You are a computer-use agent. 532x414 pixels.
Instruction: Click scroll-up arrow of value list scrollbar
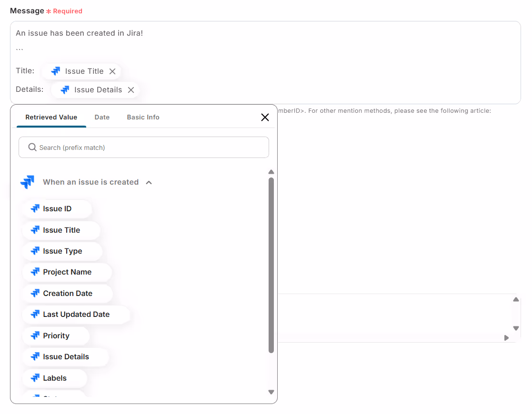tap(271, 172)
